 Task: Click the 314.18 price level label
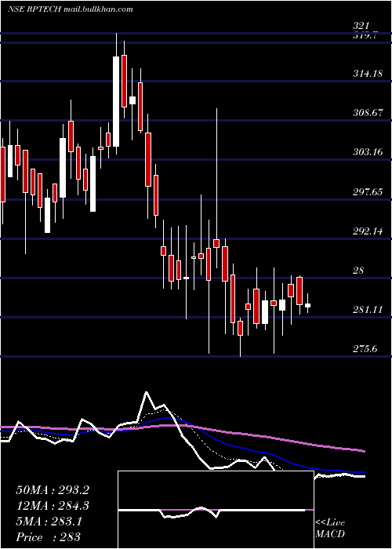click(x=368, y=74)
